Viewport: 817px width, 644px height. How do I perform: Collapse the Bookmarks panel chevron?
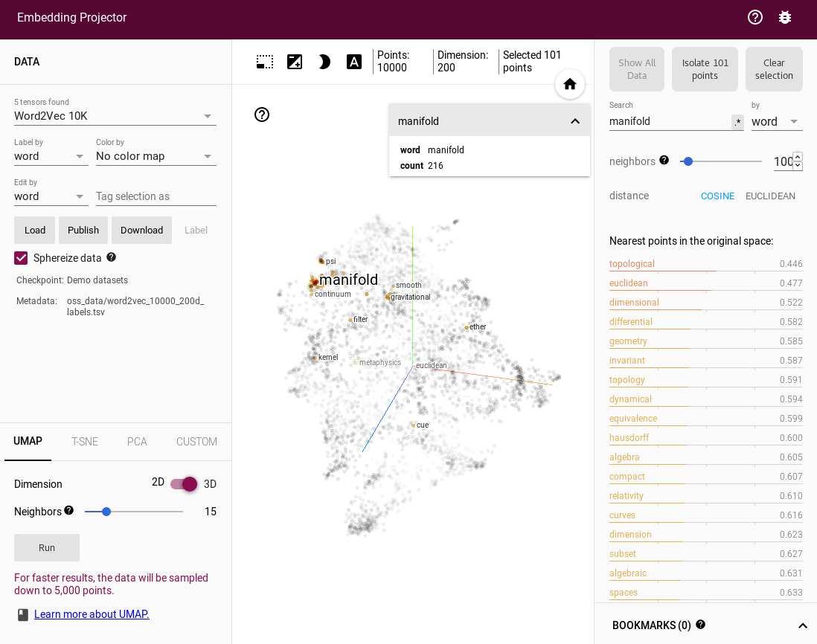click(802, 625)
